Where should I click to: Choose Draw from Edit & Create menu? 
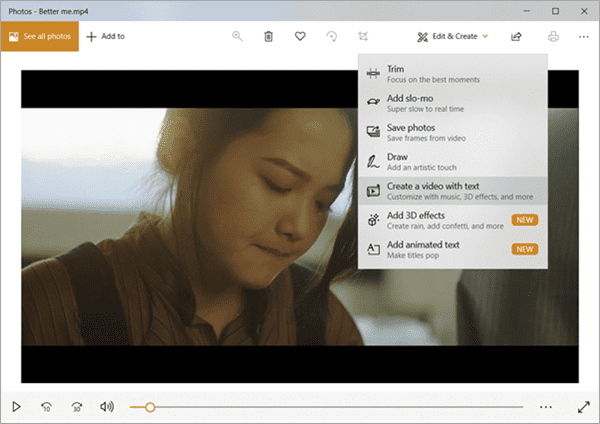453,162
